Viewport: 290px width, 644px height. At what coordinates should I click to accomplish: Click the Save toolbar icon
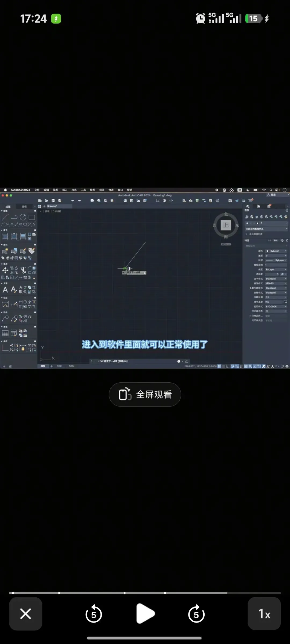point(53,200)
